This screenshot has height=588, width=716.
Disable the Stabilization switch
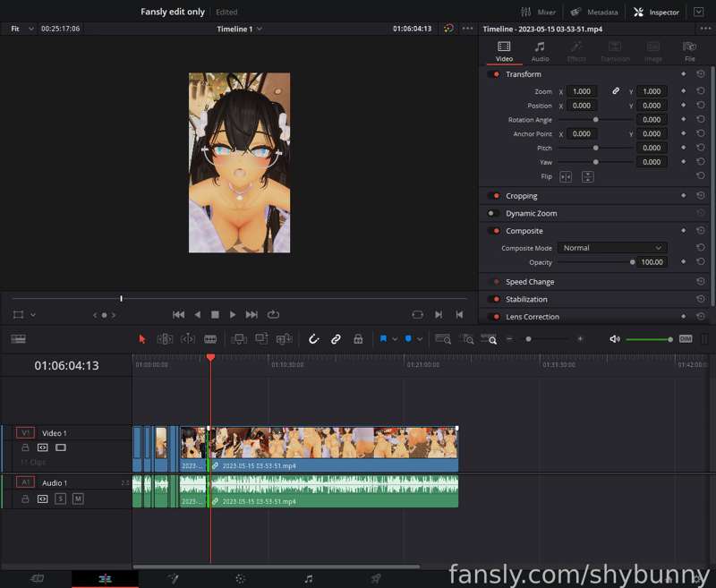click(x=493, y=299)
